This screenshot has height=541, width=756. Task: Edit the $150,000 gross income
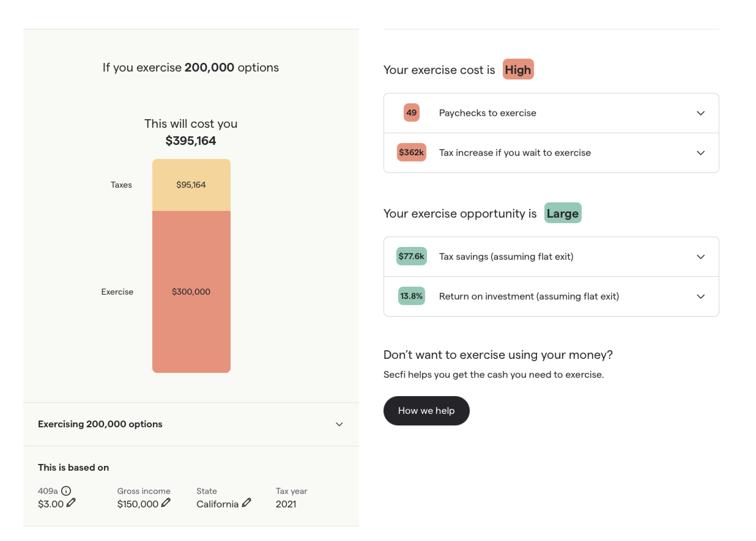[x=166, y=504]
